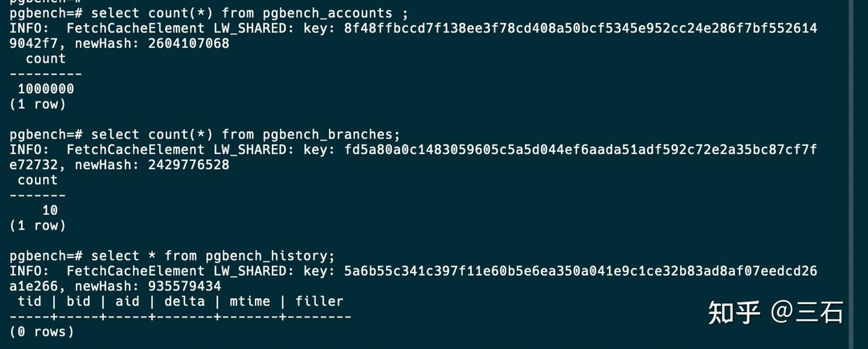Image resolution: width=868 pixels, height=349 pixels.
Task: Click the 1000000 count result value
Action: (46, 89)
